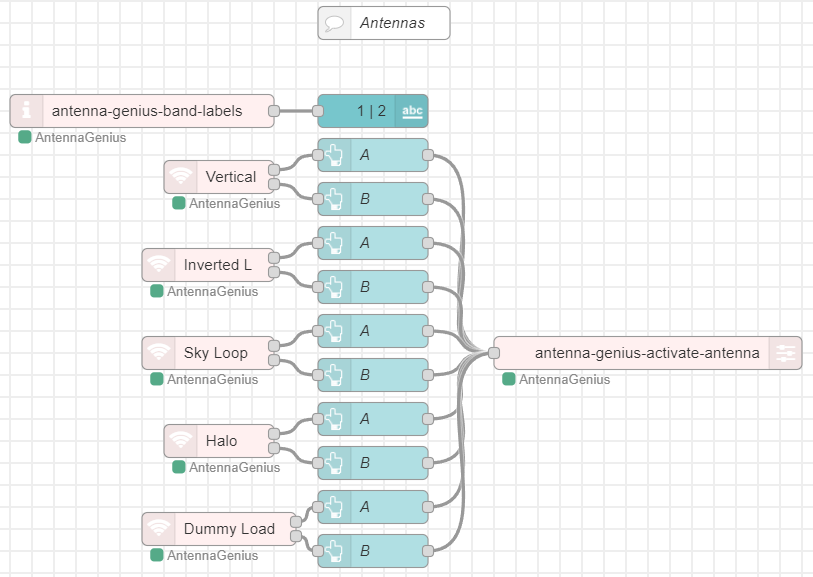Click the green status indicator under Halo

click(x=178, y=467)
